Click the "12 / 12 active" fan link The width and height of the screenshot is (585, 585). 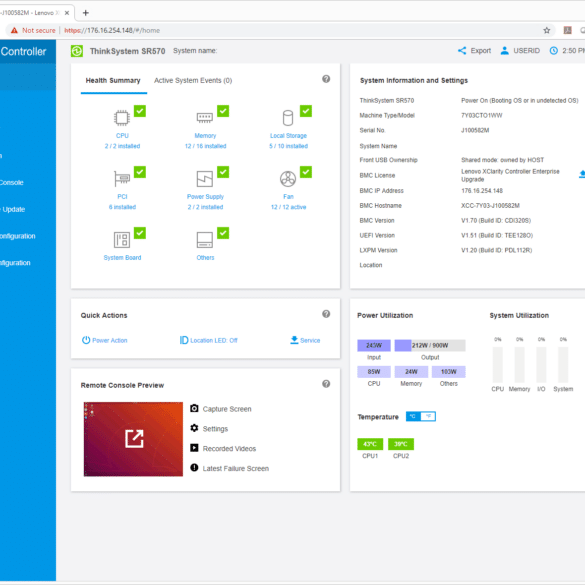coord(288,207)
